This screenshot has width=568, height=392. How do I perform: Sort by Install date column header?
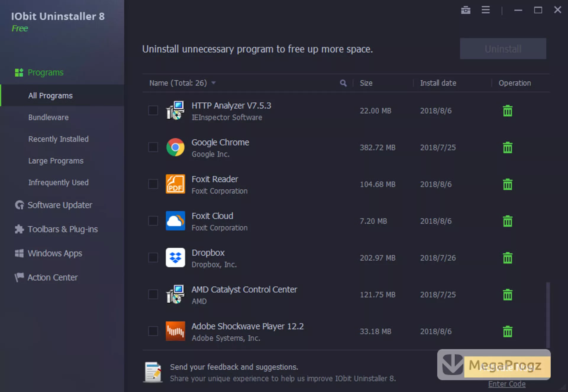pos(438,83)
